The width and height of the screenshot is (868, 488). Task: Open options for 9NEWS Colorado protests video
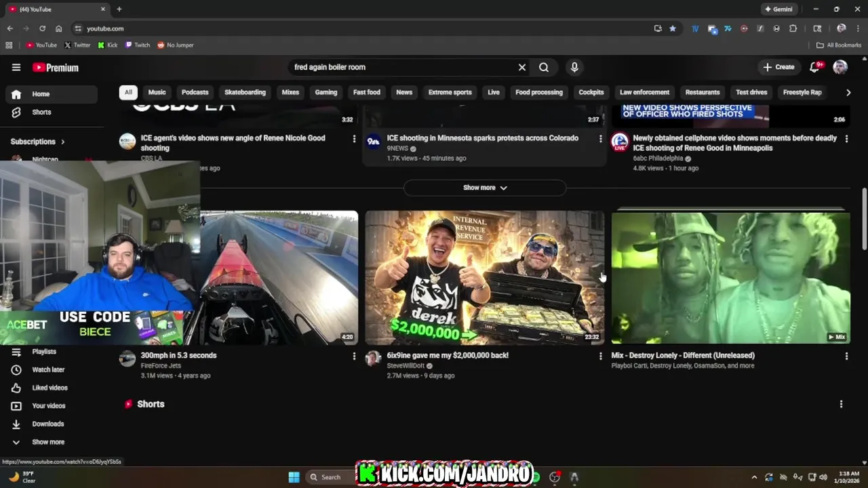pos(600,138)
